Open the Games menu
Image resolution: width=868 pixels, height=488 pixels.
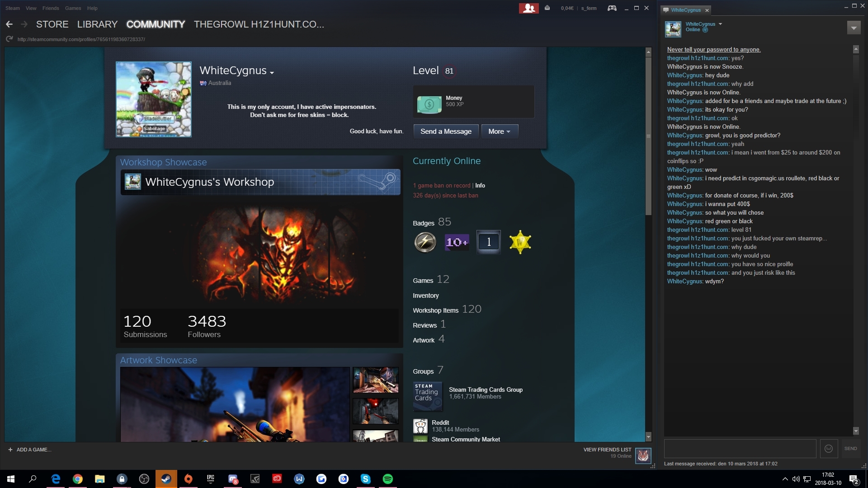click(x=73, y=8)
